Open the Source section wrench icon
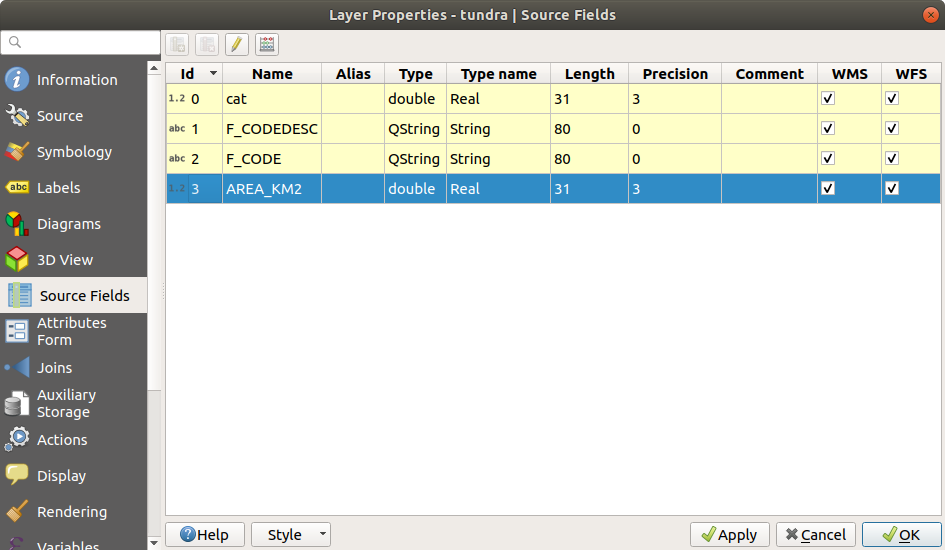 pyautogui.click(x=17, y=116)
